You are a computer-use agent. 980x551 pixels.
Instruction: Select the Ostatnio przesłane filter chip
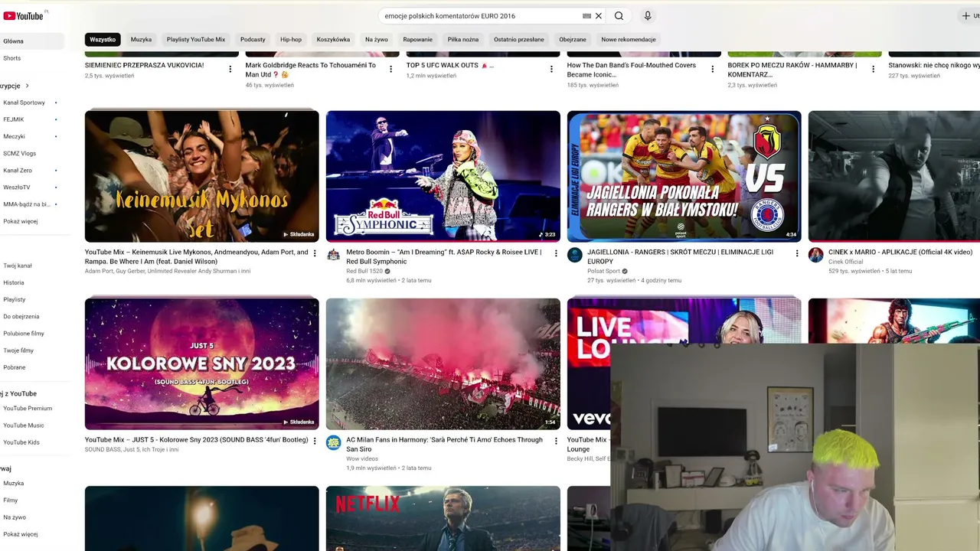click(519, 39)
